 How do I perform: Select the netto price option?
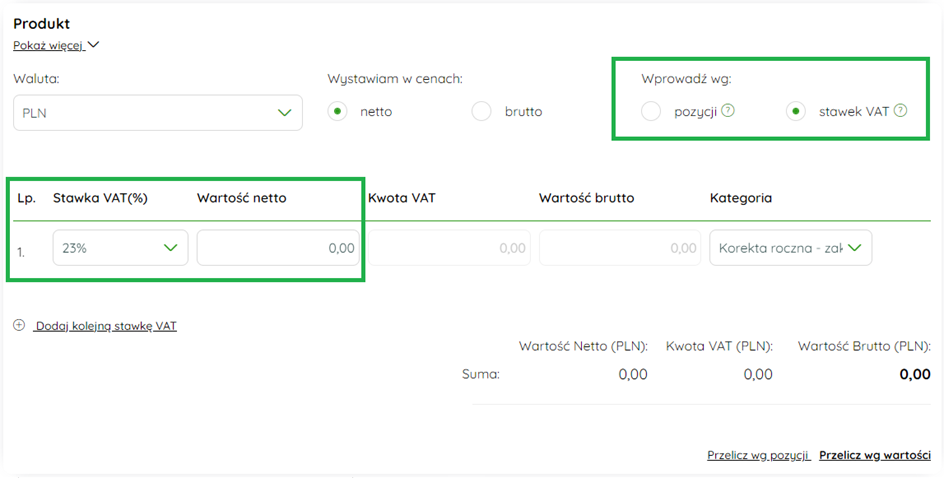[x=337, y=111]
